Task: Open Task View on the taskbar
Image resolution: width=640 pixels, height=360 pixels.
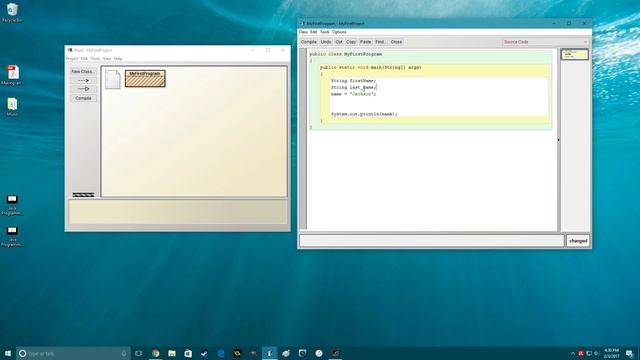Action: tap(139, 353)
